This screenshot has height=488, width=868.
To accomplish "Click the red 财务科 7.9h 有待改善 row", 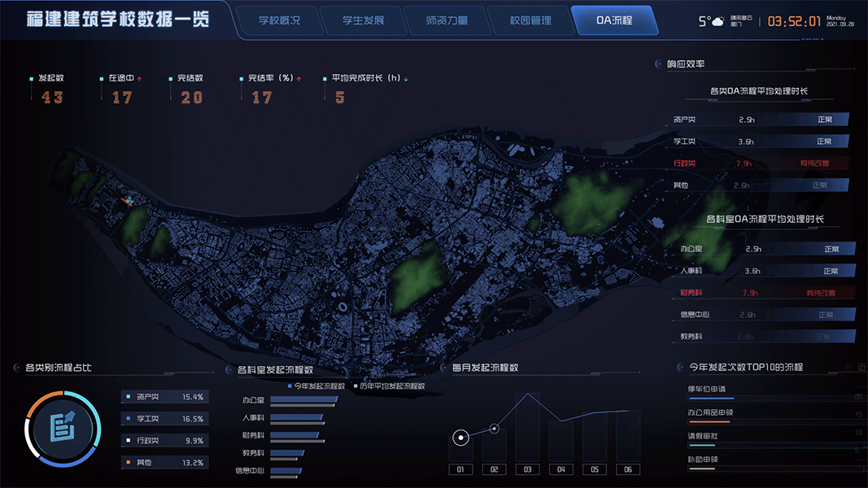I will point(764,293).
